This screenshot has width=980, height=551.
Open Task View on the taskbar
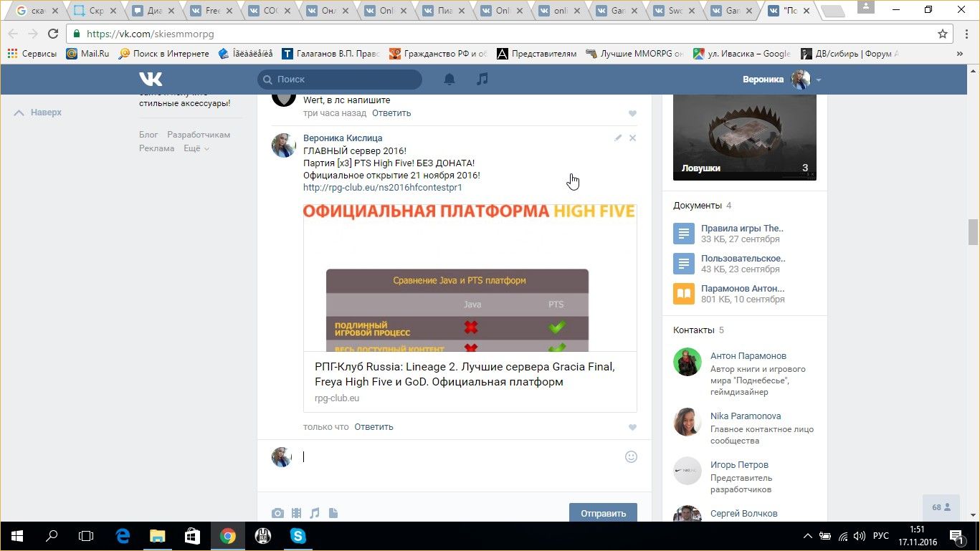coord(86,536)
